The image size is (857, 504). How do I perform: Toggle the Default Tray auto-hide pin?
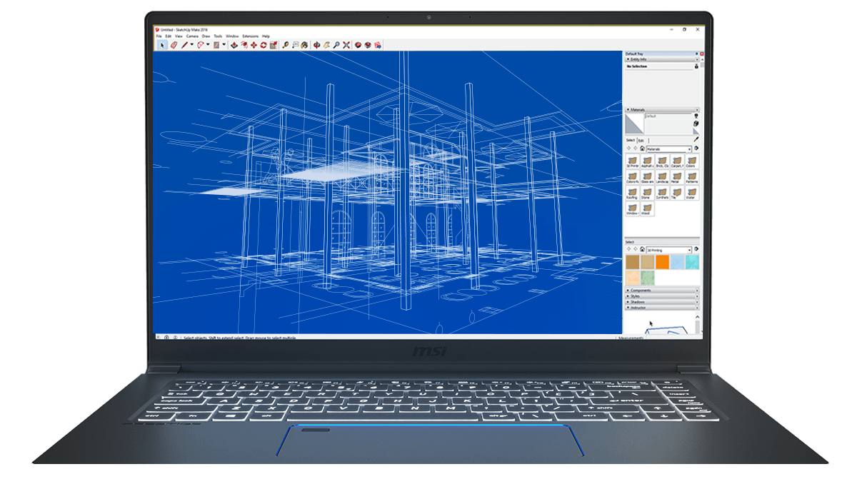696,54
